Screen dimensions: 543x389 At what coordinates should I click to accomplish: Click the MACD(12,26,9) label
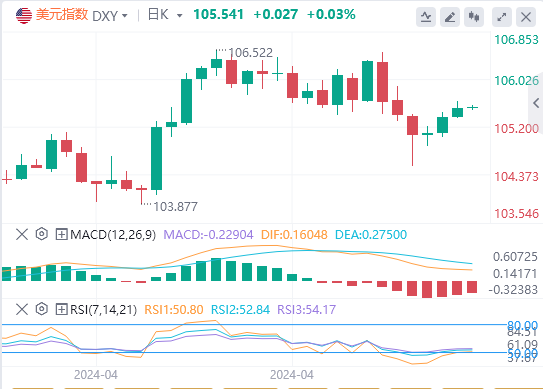(113, 235)
